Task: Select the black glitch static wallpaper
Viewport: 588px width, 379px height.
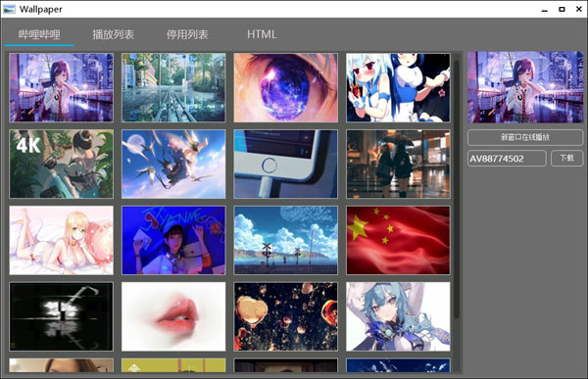Action: coord(61,316)
